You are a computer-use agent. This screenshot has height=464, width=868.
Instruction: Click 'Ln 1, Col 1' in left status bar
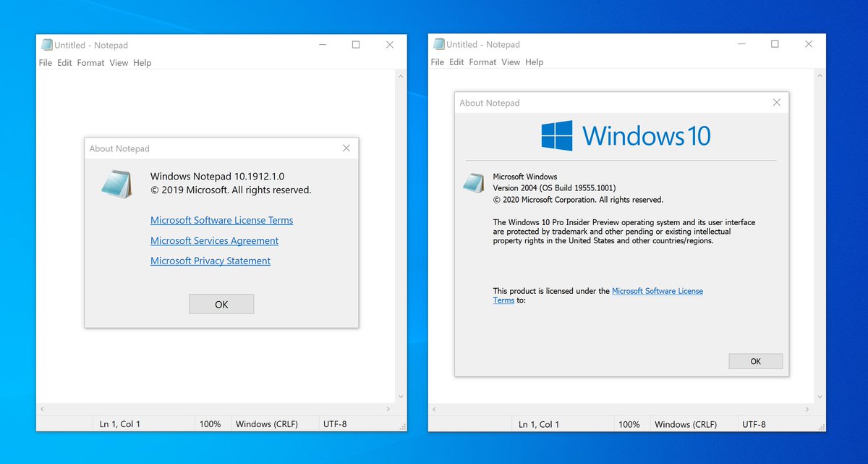coord(120,424)
